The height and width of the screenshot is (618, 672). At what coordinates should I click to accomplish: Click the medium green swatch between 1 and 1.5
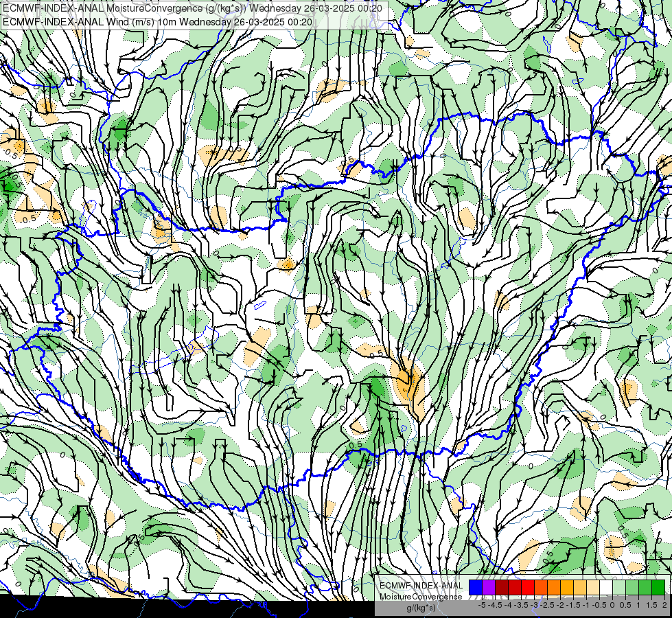(x=645, y=588)
